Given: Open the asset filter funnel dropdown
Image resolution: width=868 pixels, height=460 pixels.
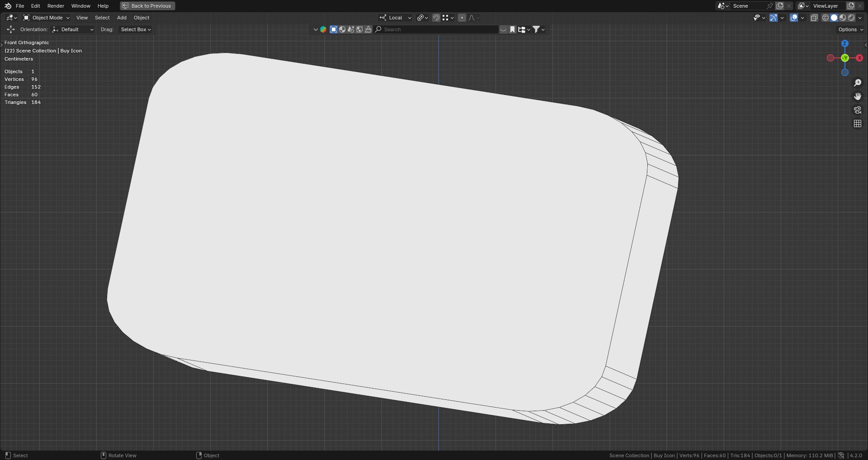Looking at the screenshot, I should pyautogui.click(x=538, y=29).
